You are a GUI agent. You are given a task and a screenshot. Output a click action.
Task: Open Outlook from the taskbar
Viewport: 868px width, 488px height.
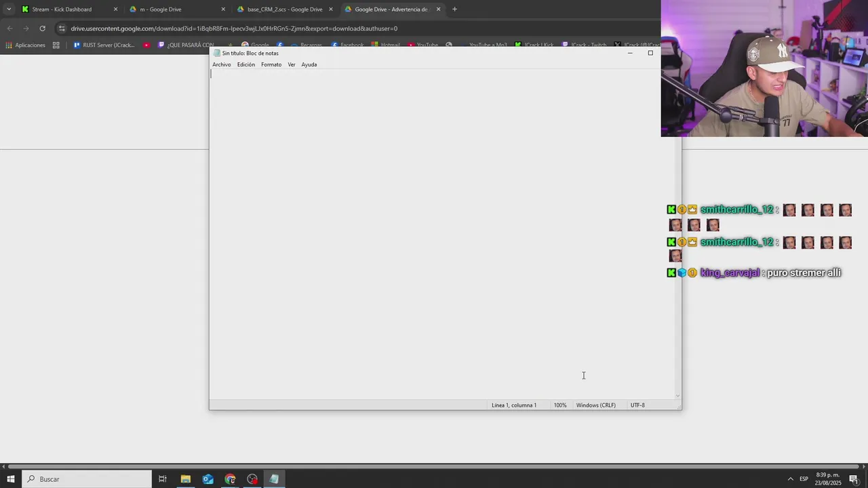tap(208, 479)
